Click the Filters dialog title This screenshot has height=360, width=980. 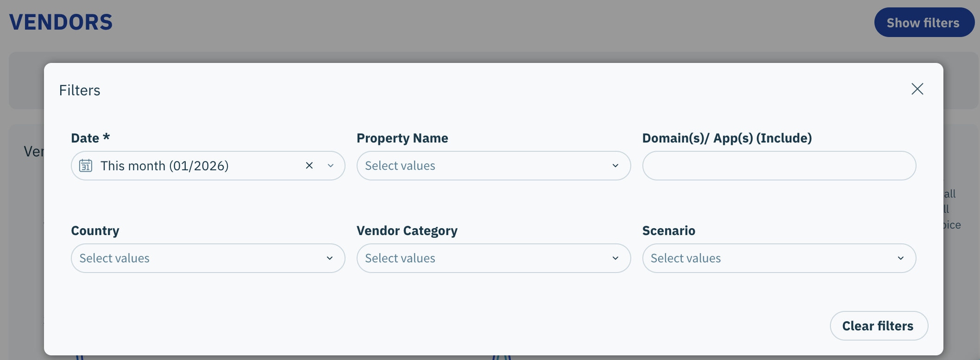click(80, 90)
